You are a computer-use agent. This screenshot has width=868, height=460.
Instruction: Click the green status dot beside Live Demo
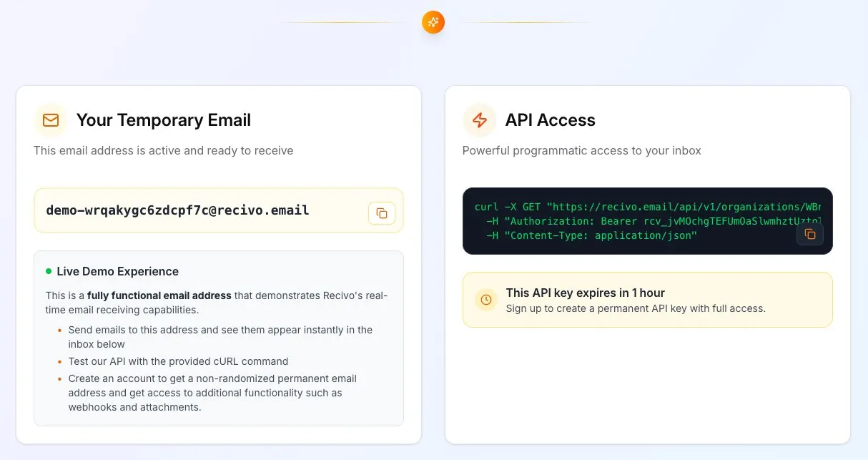(49, 271)
